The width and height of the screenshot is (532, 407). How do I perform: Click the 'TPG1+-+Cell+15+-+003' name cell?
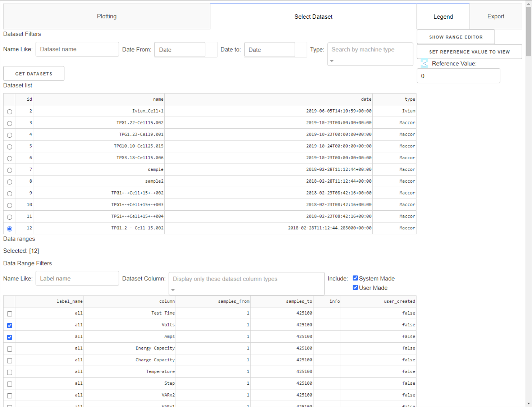(99, 205)
